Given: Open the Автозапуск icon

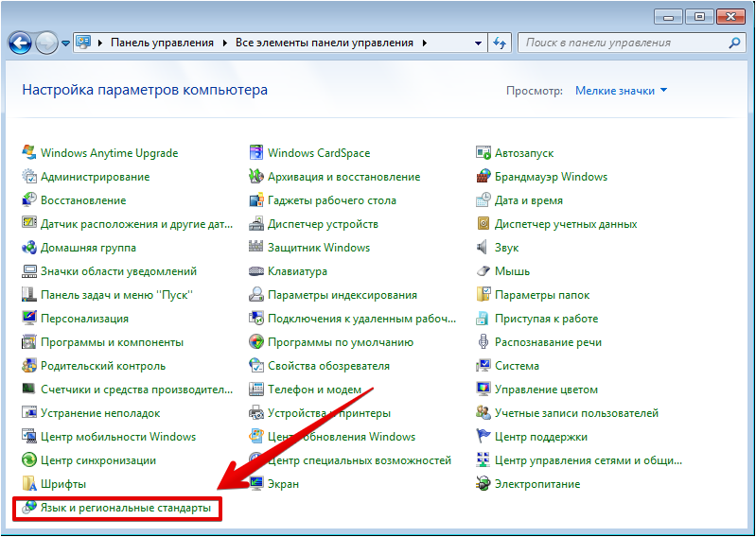Looking at the screenshot, I should (483, 152).
